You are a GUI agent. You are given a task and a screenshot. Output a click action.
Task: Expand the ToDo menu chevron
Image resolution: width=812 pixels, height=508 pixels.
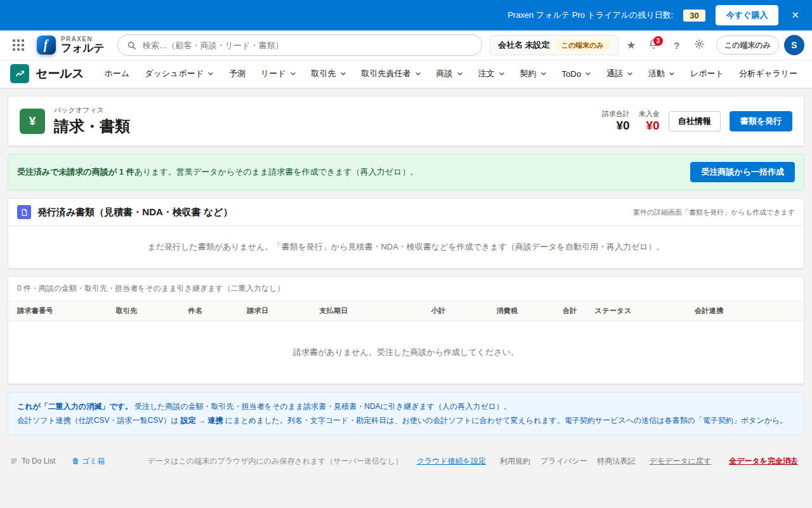pyautogui.click(x=588, y=74)
